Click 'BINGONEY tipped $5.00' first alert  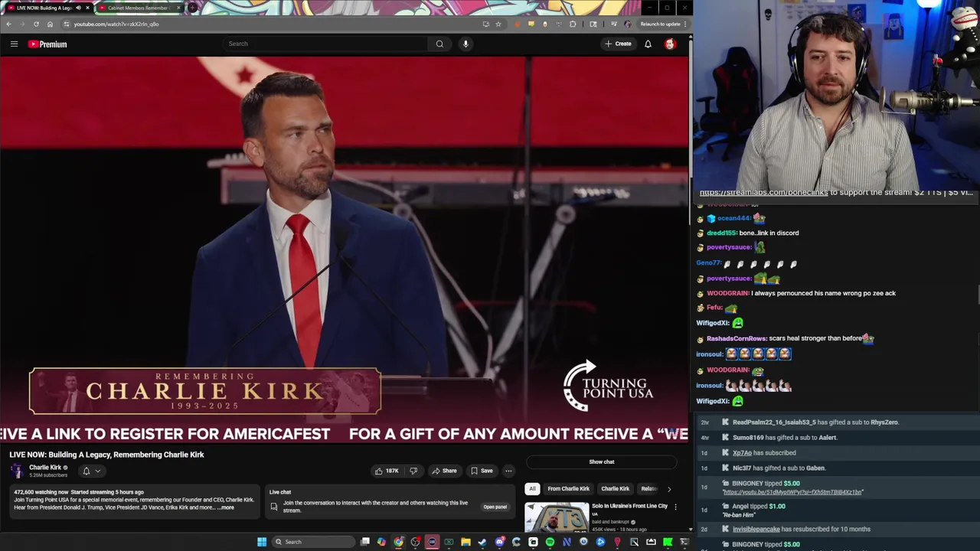tap(766, 483)
